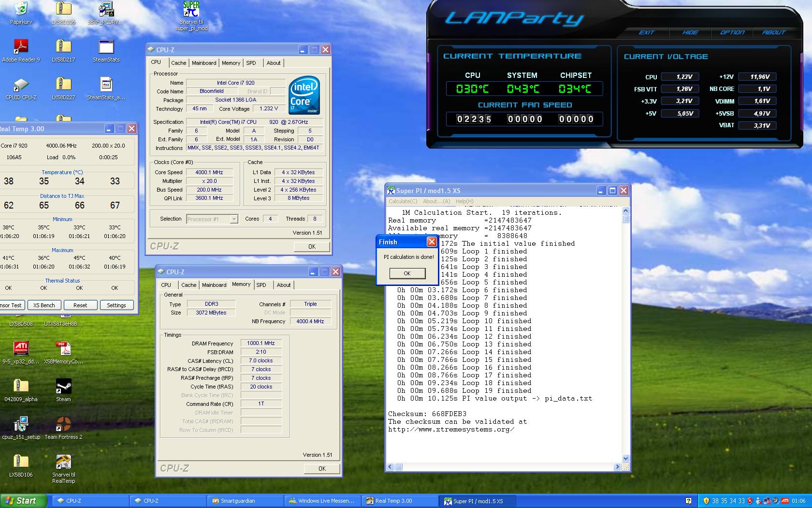Click the DRAM Frequency 1000.1 MHz value
The image size is (812, 508).
[261, 343]
